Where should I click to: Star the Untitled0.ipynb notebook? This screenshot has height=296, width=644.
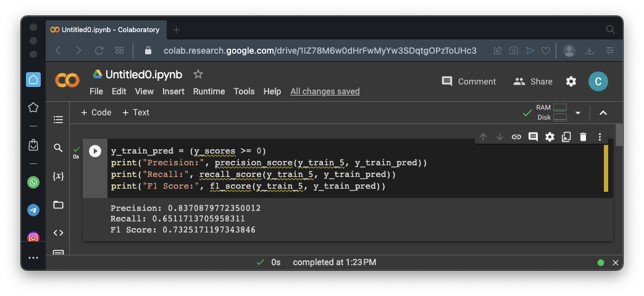pos(198,74)
